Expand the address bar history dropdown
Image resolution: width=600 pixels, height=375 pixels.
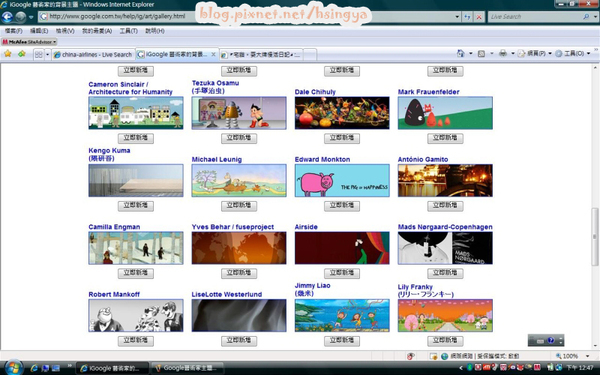(x=457, y=17)
